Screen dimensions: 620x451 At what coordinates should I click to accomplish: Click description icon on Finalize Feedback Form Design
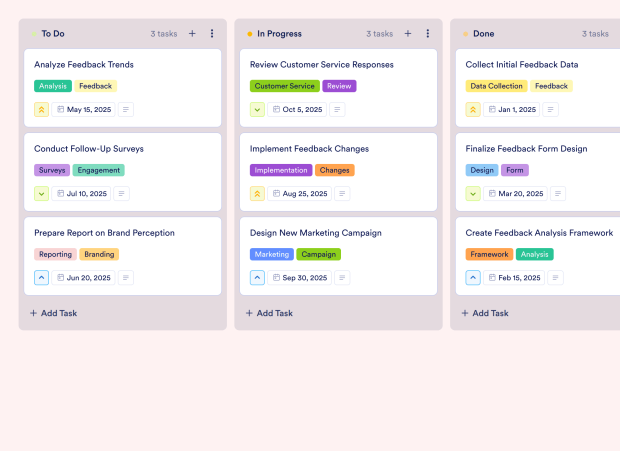(558, 194)
